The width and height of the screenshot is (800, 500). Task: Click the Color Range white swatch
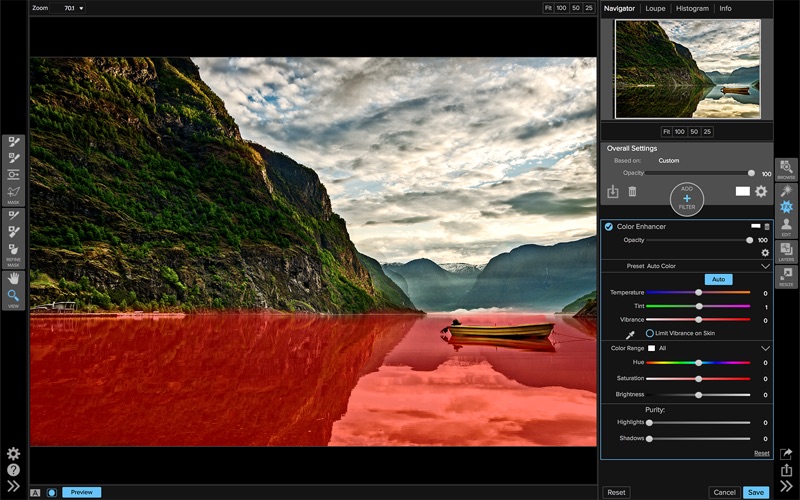[x=652, y=348]
